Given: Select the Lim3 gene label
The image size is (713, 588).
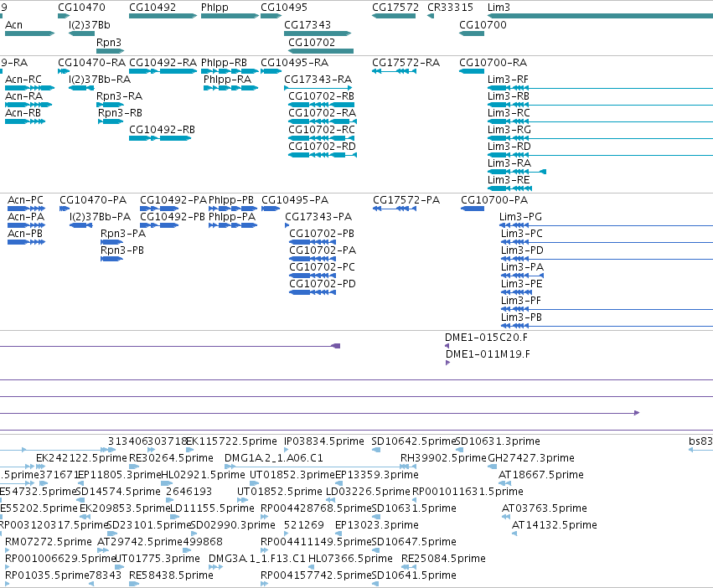Looking at the screenshot, I should coord(499,8).
